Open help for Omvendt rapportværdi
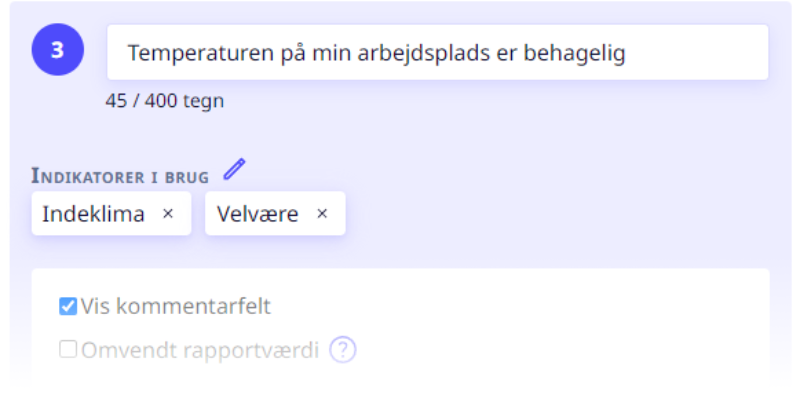The image size is (800, 400). pyautogui.click(x=342, y=350)
